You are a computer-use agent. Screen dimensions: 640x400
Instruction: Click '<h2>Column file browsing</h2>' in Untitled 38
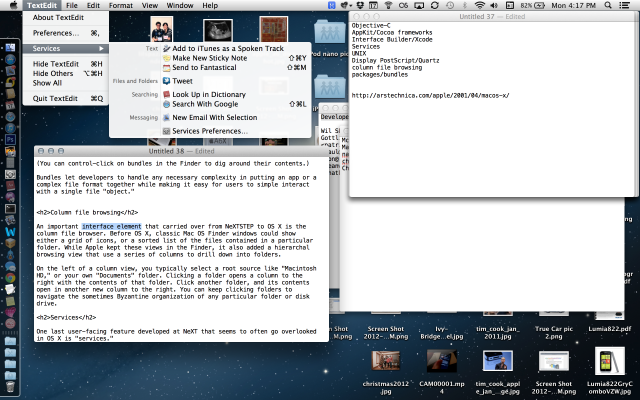(x=87, y=213)
